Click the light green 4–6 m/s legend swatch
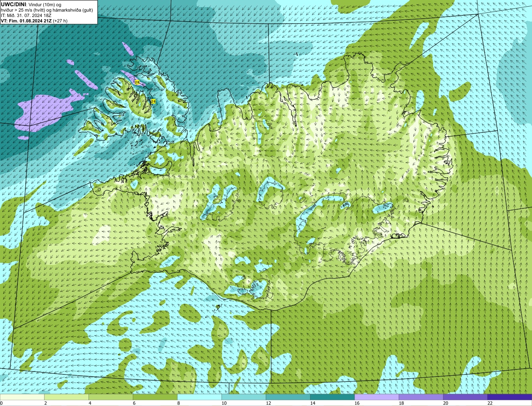 tap(111, 397)
